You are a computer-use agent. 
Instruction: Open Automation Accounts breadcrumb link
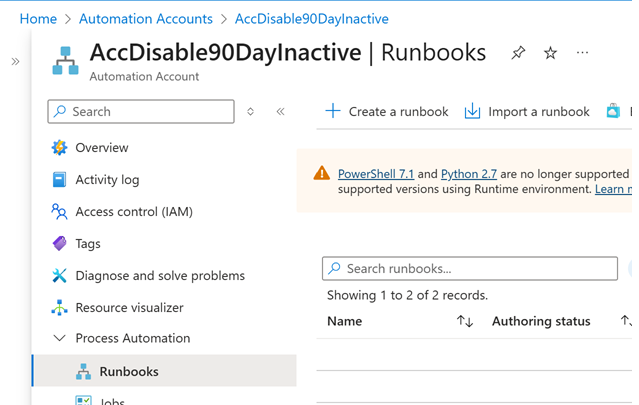pyautogui.click(x=146, y=19)
